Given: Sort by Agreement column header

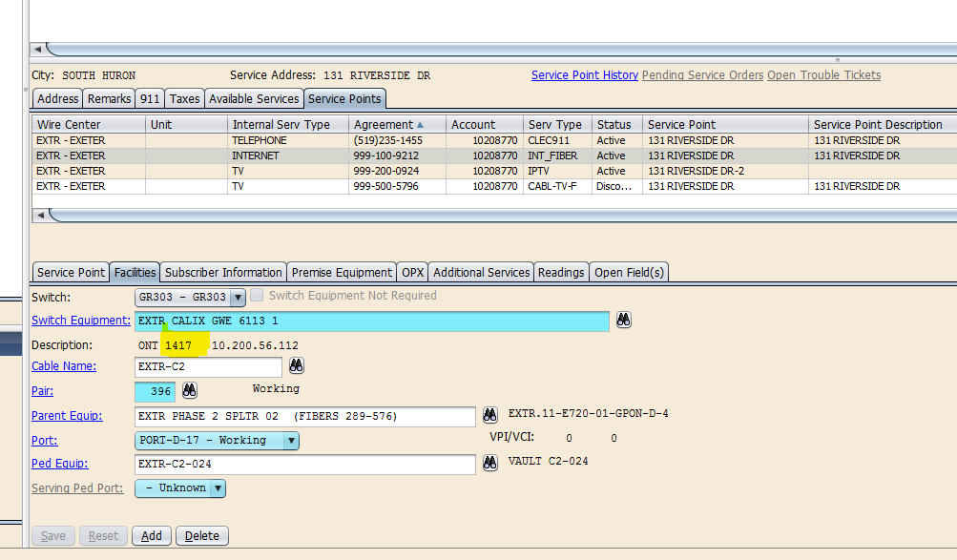Looking at the screenshot, I should click(386, 124).
